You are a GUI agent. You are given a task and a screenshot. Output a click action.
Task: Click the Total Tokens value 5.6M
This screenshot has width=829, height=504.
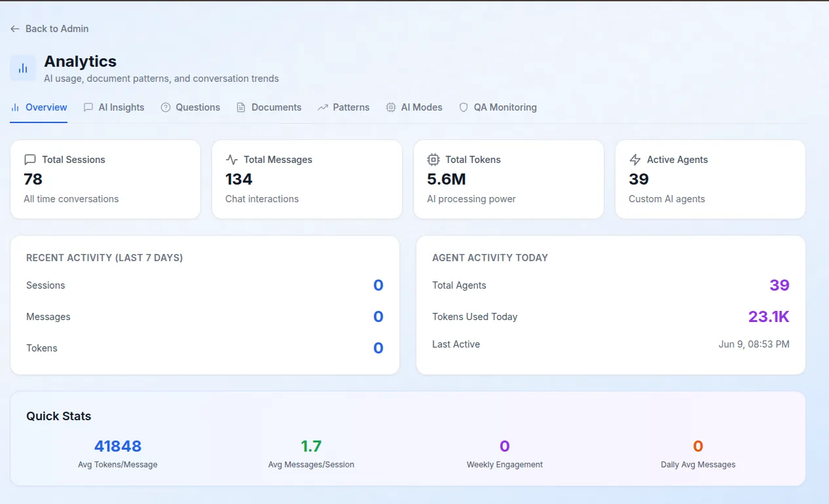pos(447,179)
